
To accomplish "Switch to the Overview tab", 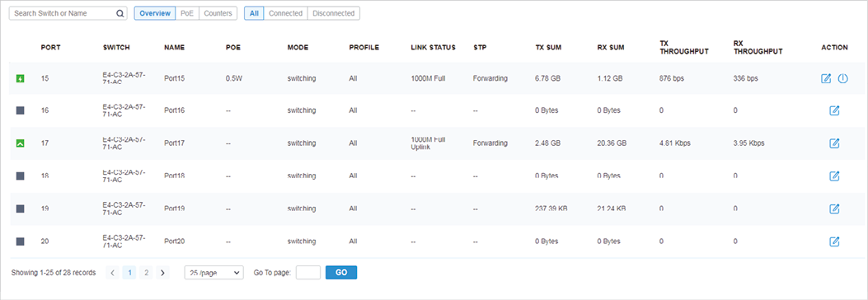I will point(155,13).
